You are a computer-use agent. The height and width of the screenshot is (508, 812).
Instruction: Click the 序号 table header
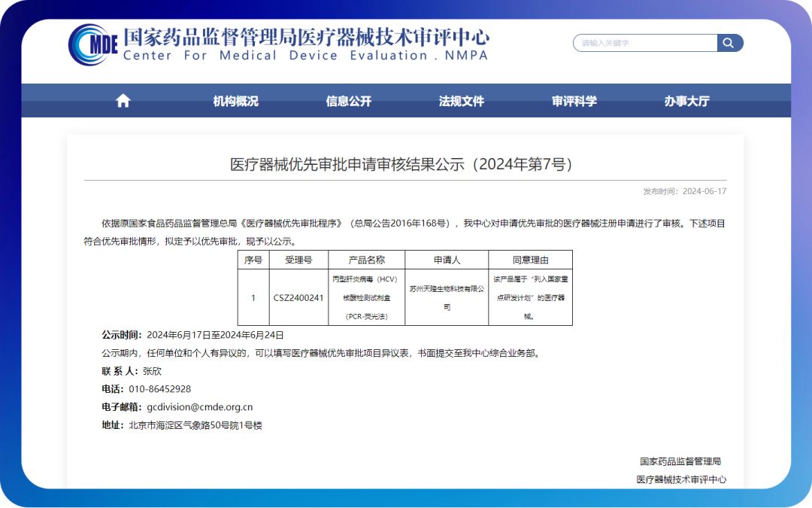253,260
